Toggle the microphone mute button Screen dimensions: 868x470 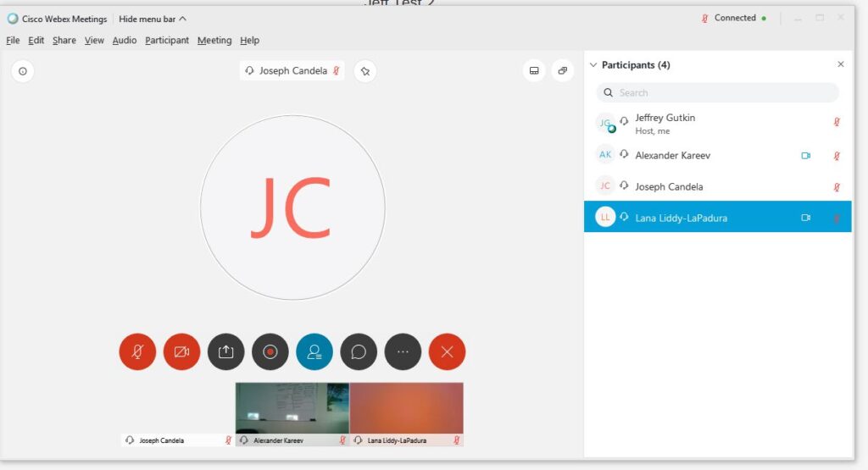137,352
